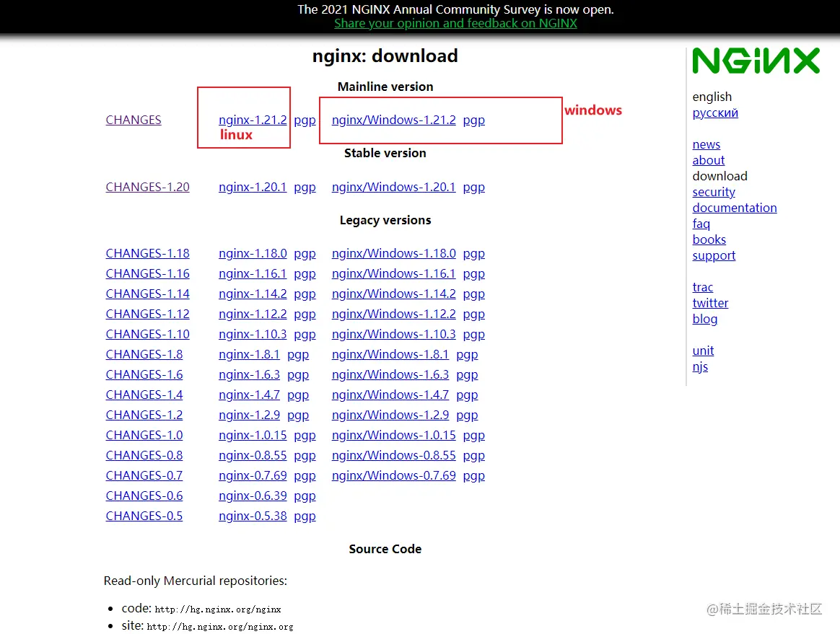Viewport: 840px width, 634px height.
Task: Download nginx/Windows-1.8.1
Action: 390,354
